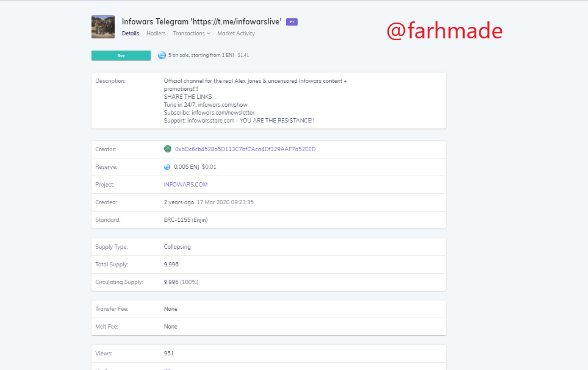Click the Transfer Fee 'None' value
This screenshot has height=370, width=588.
point(171,309)
